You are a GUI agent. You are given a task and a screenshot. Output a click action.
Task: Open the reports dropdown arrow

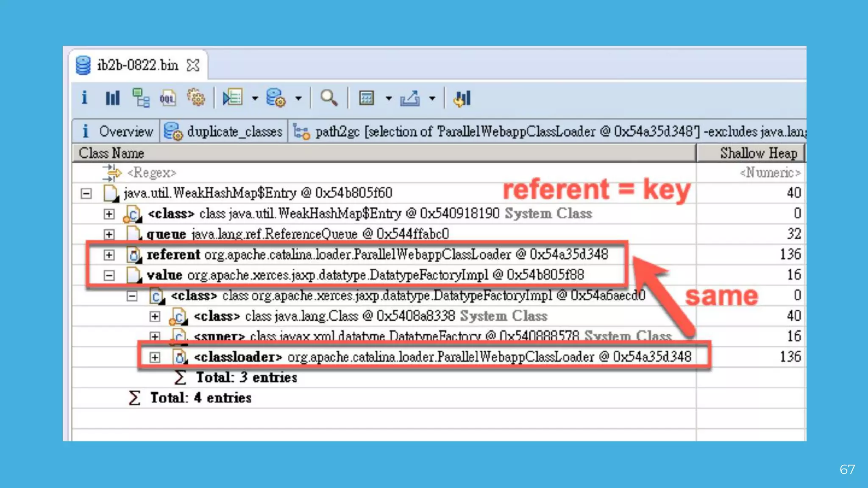[x=255, y=99]
